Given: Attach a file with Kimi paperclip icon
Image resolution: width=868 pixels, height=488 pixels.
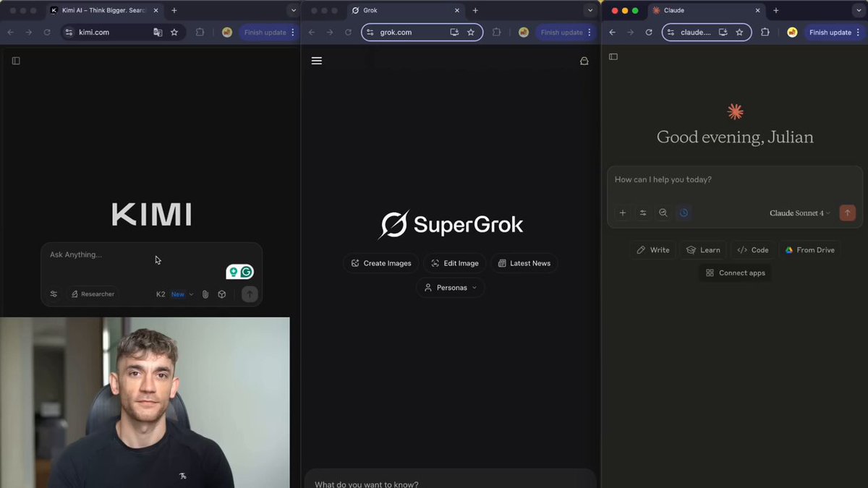Looking at the screenshot, I should pyautogui.click(x=205, y=294).
